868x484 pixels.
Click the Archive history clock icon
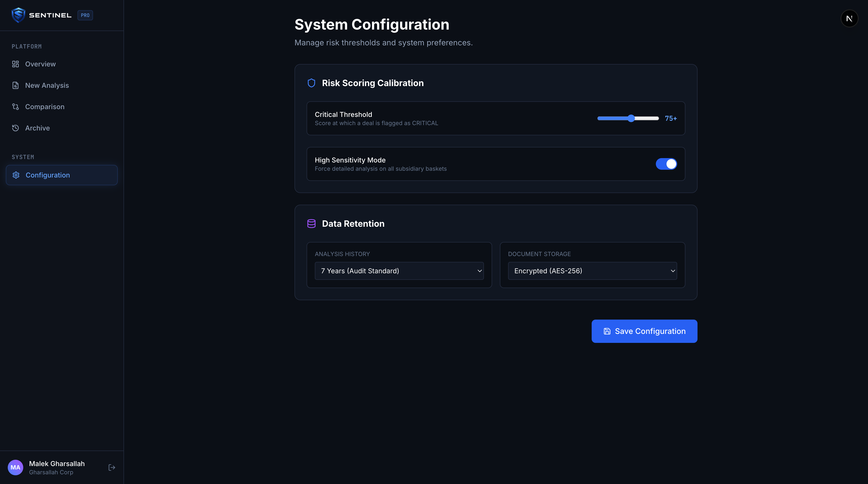(15, 128)
